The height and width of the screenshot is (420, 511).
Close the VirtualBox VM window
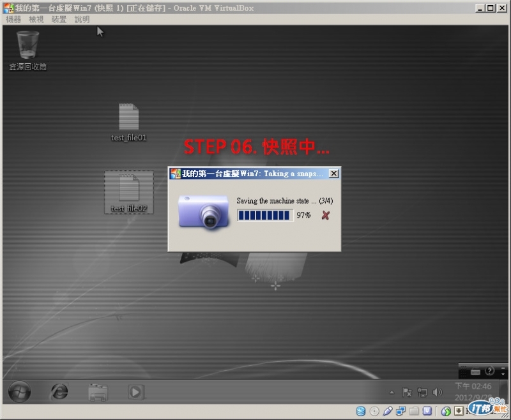tap(502, 8)
